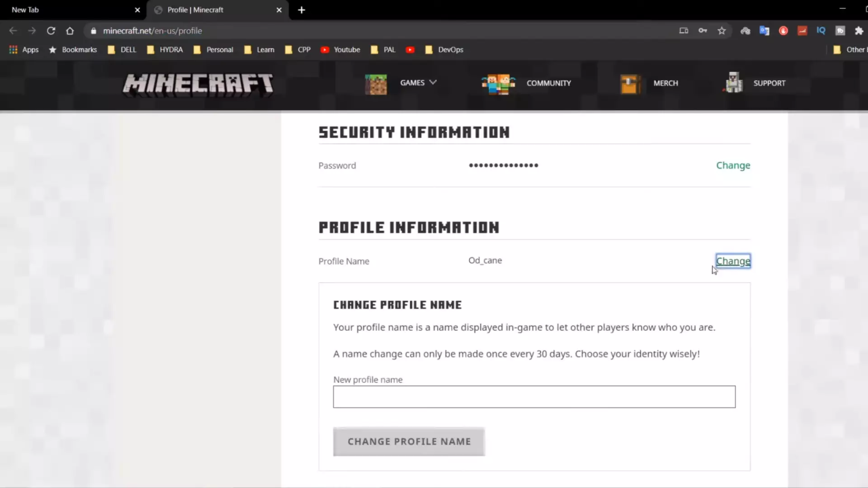Click the browser reload page icon

(x=51, y=30)
